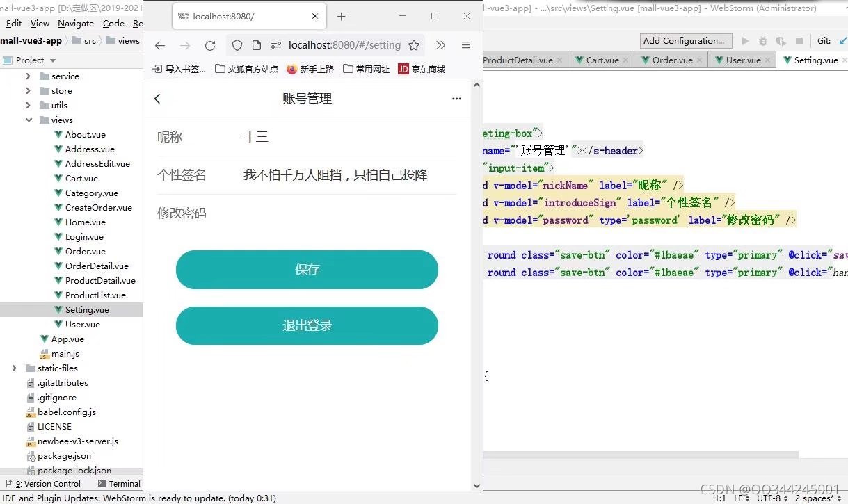The width and height of the screenshot is (848, 504).
Task: Click the browser page vertical scrollbar
Action: pos(477,286)
